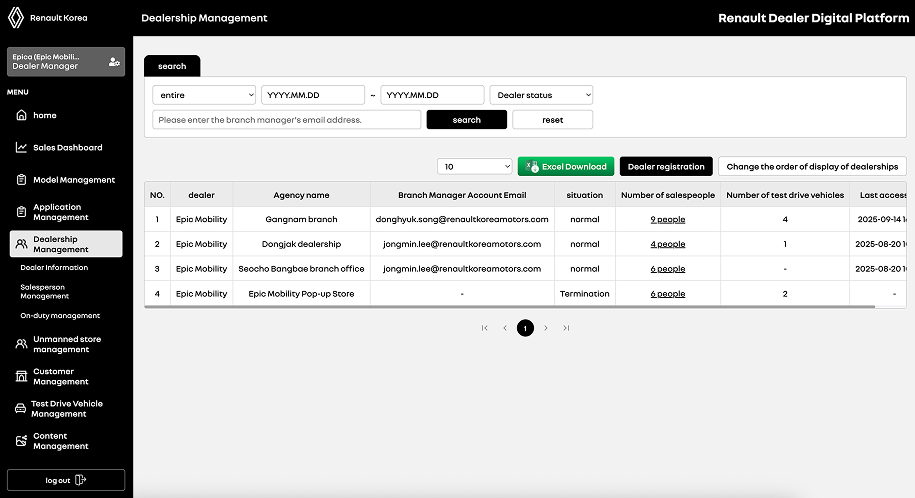Click the Content Management icon
This screenshot has height=498, width=915.
point(21,441)
